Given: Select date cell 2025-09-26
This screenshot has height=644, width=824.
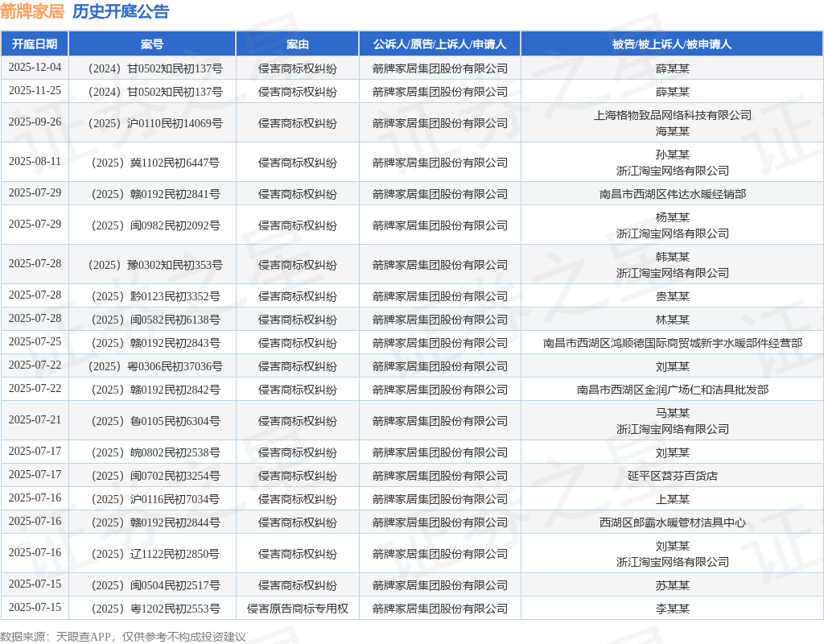Looking at the screenshot, I should [35, 122].
